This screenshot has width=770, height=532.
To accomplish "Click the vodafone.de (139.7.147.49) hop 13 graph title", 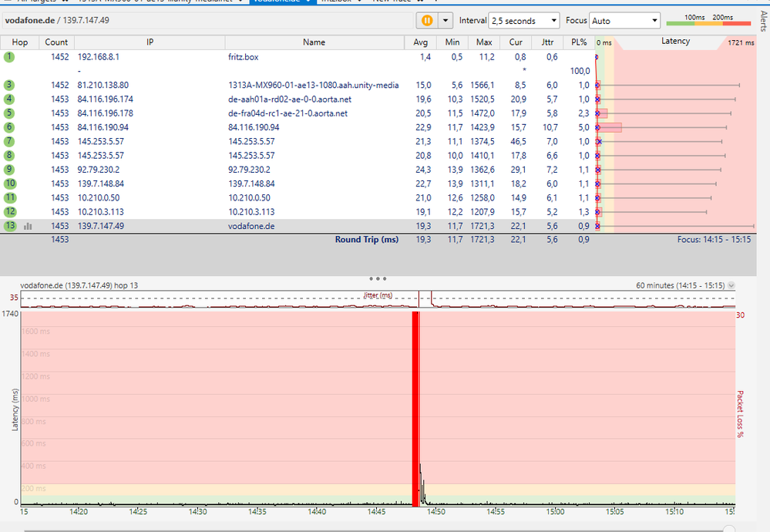I will 79,285.
